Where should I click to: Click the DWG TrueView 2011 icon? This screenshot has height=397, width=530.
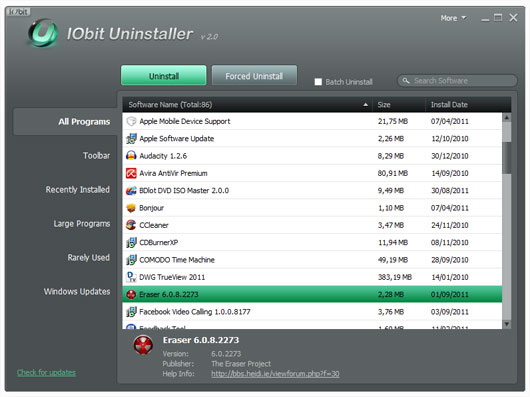pos(131,277)
